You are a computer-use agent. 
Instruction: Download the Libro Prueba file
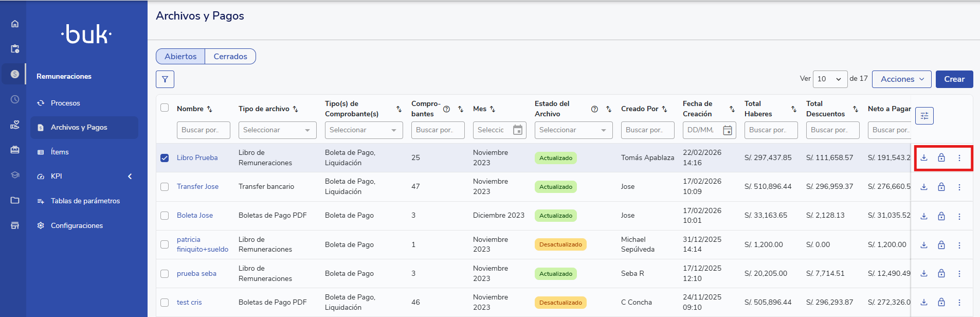pos(924,158)
